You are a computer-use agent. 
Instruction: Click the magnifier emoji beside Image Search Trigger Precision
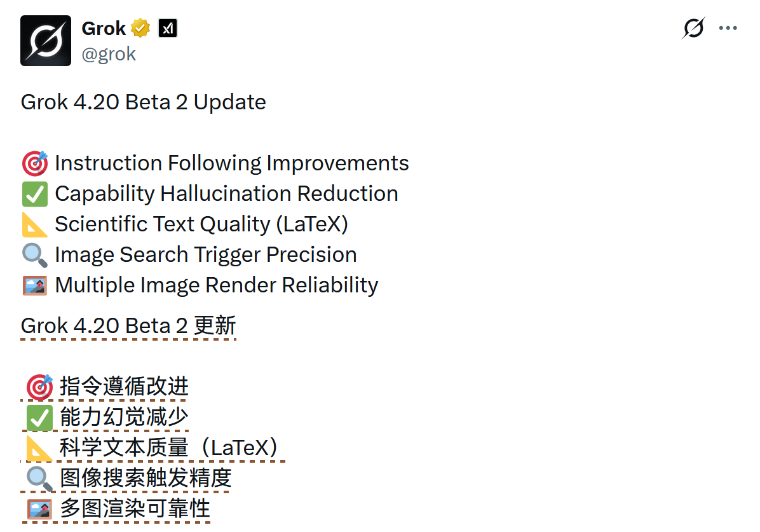(x=35, y=255)
